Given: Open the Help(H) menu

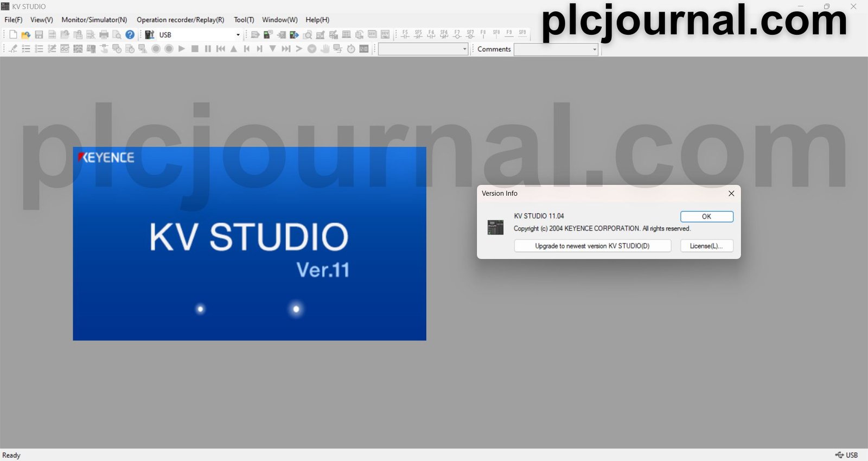Looking at the screenshot, I should pos(317,20).
